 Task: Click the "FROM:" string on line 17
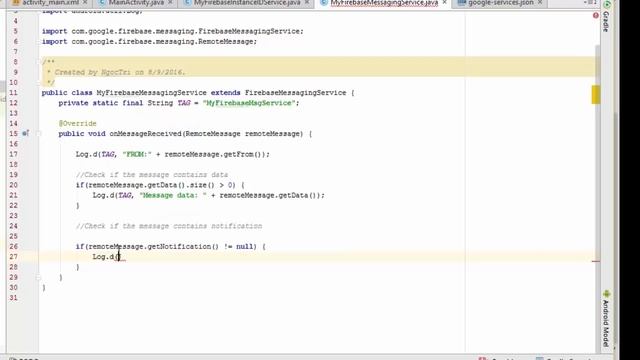point(137,154)
